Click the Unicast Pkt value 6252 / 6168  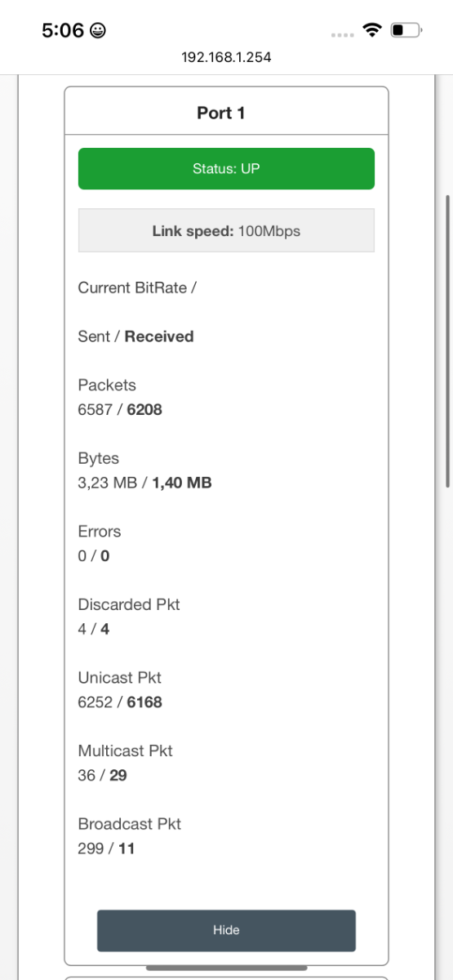(120, 702)
